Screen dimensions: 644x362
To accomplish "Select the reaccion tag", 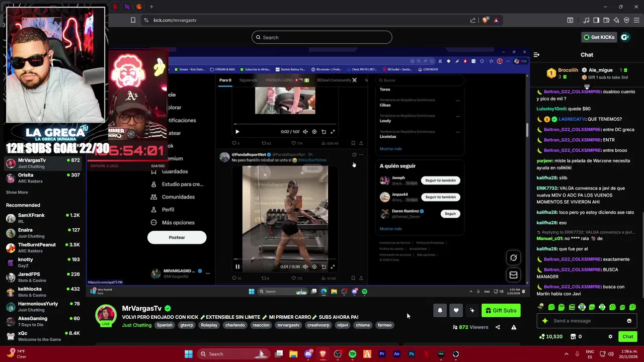I will (261, 325).
